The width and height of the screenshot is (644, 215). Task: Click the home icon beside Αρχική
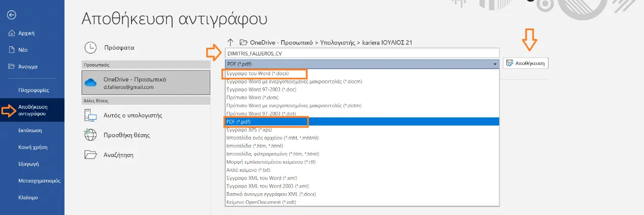click(12, 33)
